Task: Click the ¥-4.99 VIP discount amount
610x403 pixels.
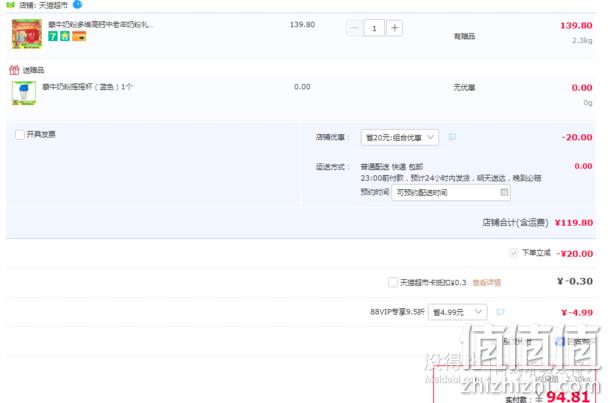Action: [x=577, y=312]
